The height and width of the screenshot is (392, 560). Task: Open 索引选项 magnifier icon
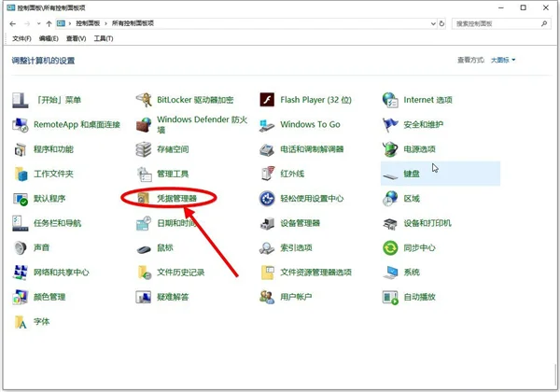point(267,247)
